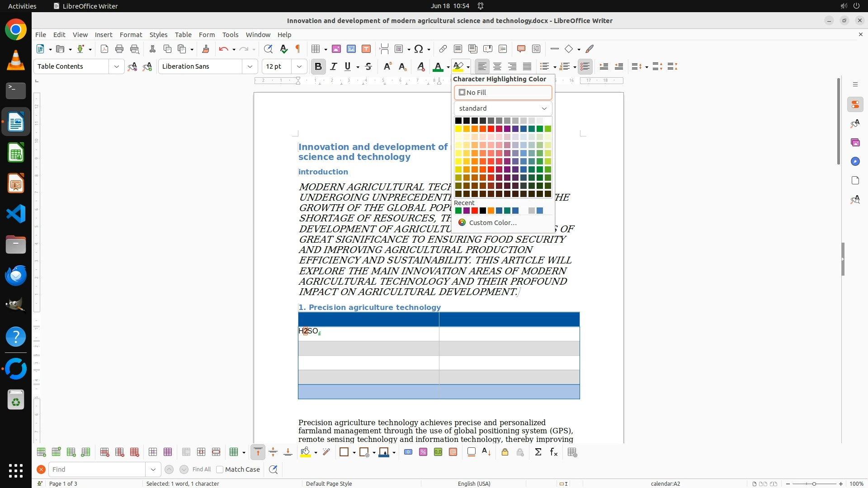This screenshot has width=868, height=488.
Task: Toggle Italic formatting
Action: coord(333,66)
